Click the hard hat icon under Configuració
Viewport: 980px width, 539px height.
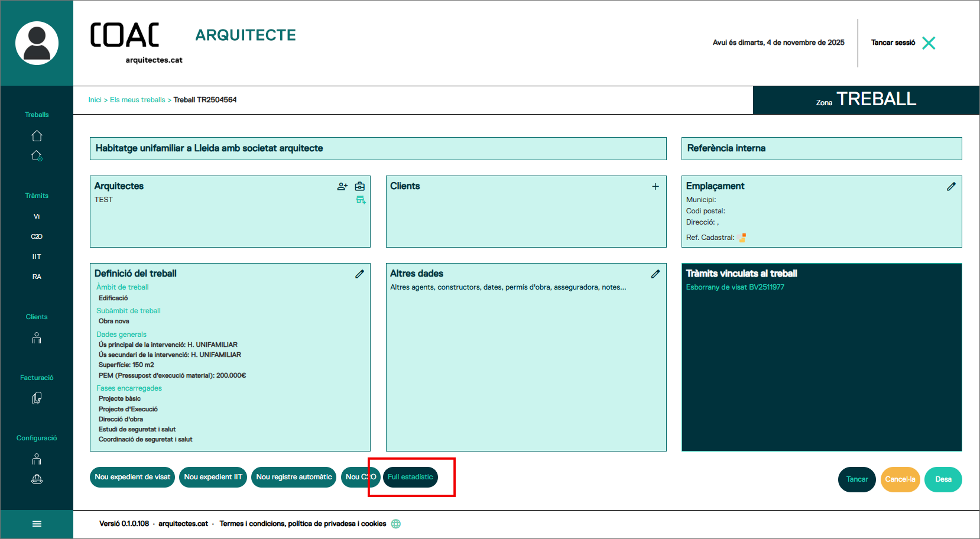click(37, 479)
